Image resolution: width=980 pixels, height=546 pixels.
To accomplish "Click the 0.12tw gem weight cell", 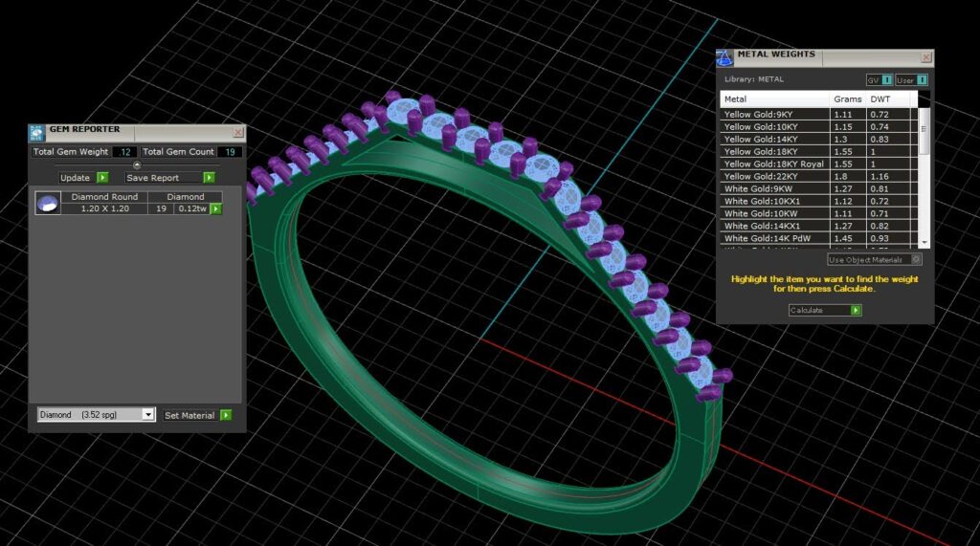I will [192, 208].
